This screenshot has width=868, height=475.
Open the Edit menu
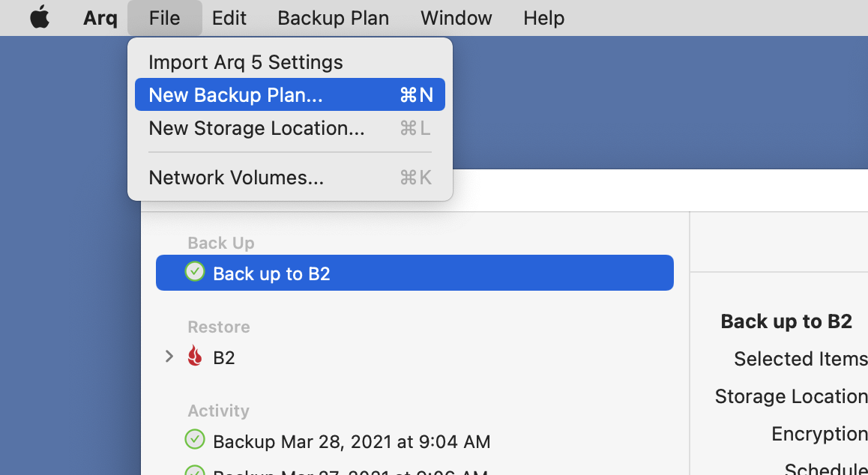229,18
